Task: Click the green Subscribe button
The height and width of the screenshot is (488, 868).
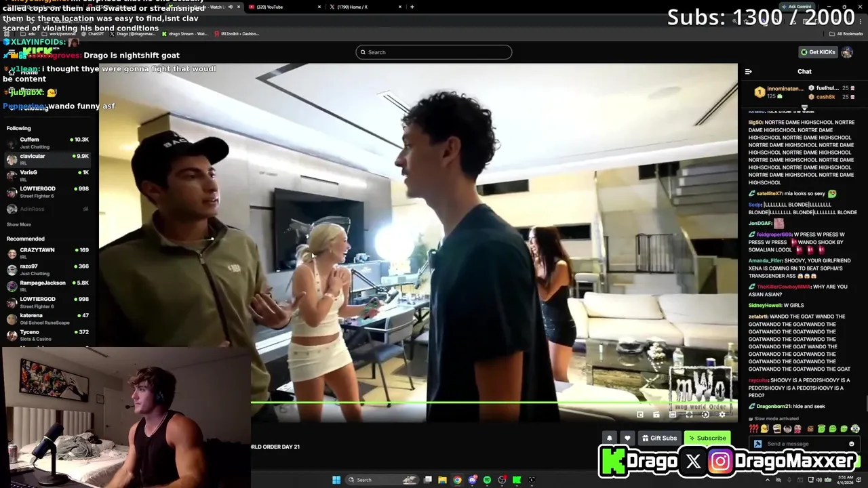Action: tap(707, 438)
